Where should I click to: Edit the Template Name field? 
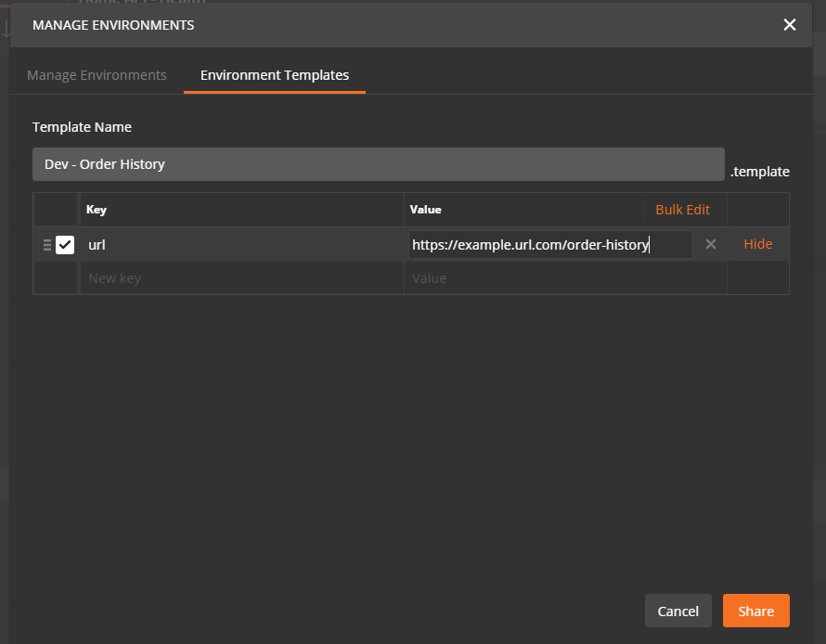[x=379, y=164]
